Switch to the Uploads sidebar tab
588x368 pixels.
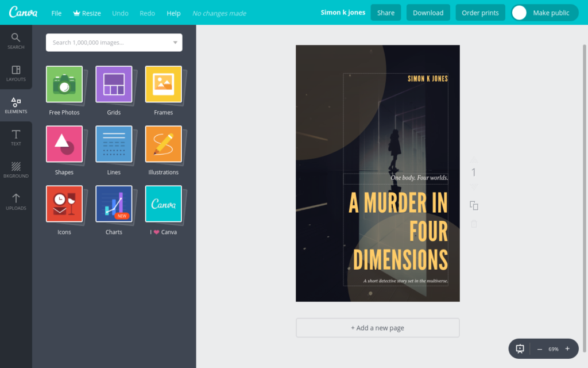pos(16,202)
